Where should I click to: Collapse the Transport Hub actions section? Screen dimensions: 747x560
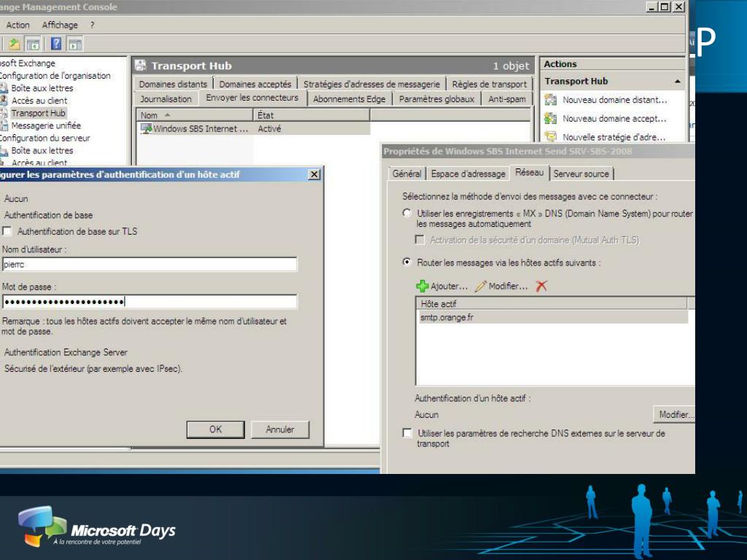click(x=678, y=82)
